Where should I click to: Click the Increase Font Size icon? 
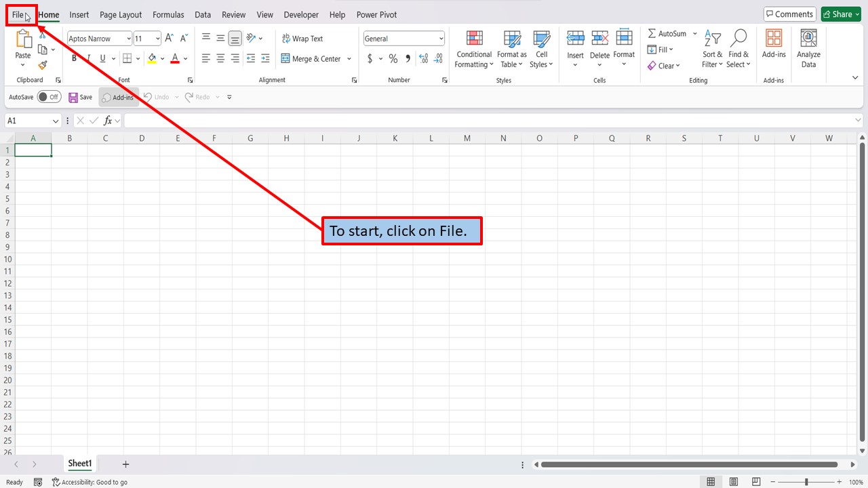click(x=170, y=39)
